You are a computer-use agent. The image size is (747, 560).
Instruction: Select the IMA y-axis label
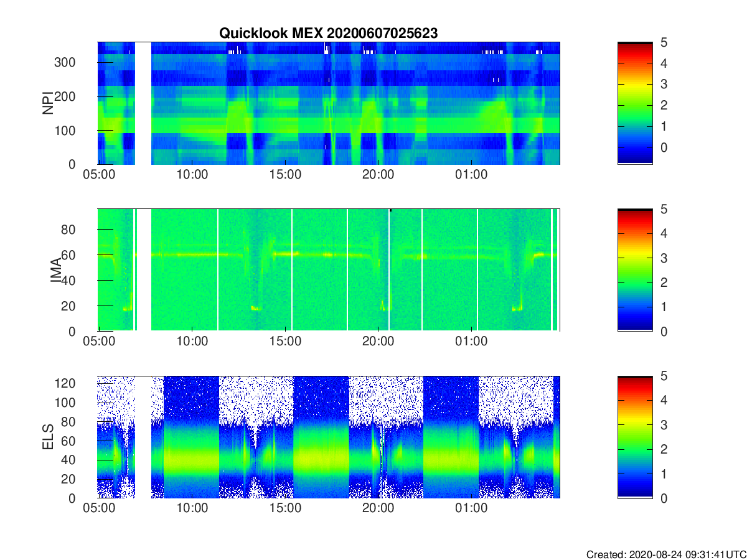pos(56,270)
